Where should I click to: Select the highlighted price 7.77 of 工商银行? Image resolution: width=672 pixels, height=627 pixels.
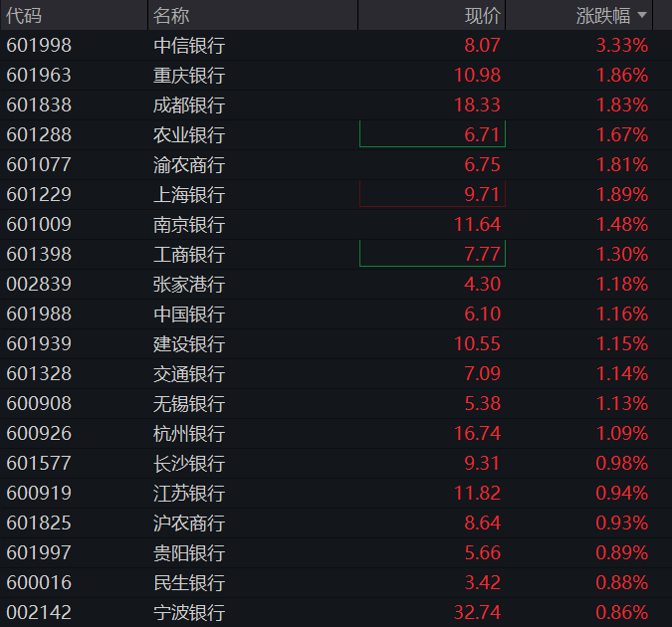pyautogui.click(x=432, y=253)
